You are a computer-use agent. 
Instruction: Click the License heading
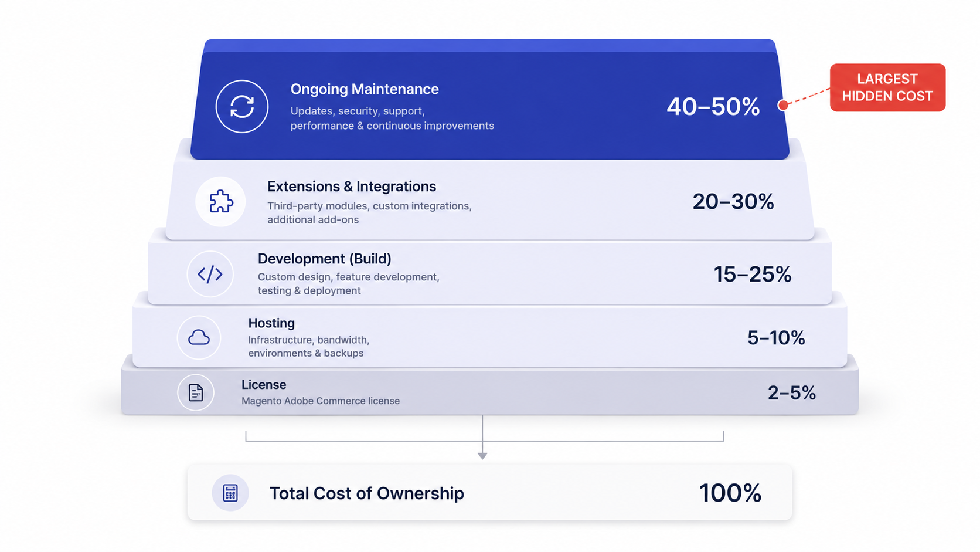264,385
